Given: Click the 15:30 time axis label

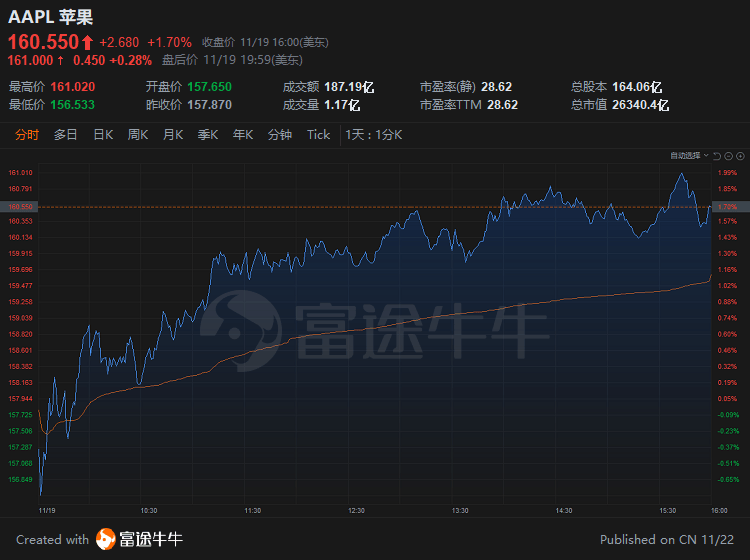Looking at the screenshot, I should click(668, 511).
